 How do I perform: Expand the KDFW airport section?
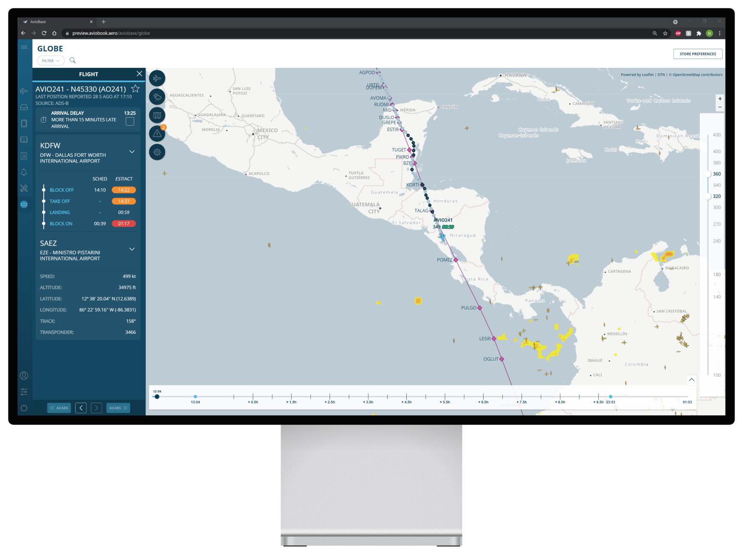click(132, 152)
